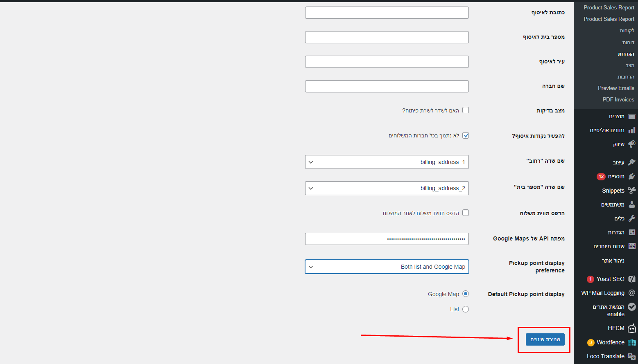Go to PDF Invoices submenu item
638x364 pixels.
tap(618, 99)
